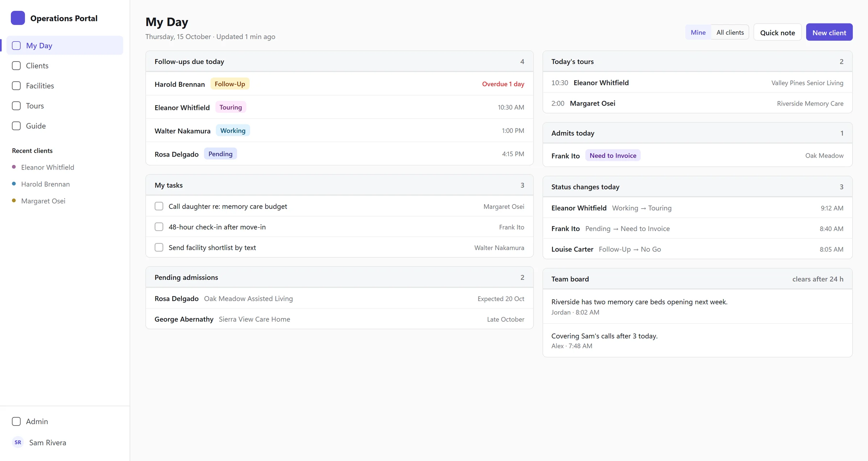Click Valley Pines Senior Living facility name
The image size is (868, 461).
(x=807, y=83)
